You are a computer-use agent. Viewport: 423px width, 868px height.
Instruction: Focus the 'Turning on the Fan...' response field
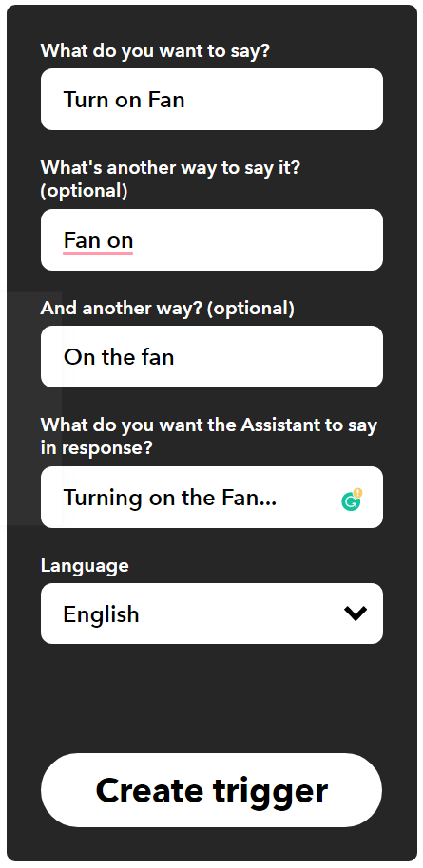click(212, 497)
